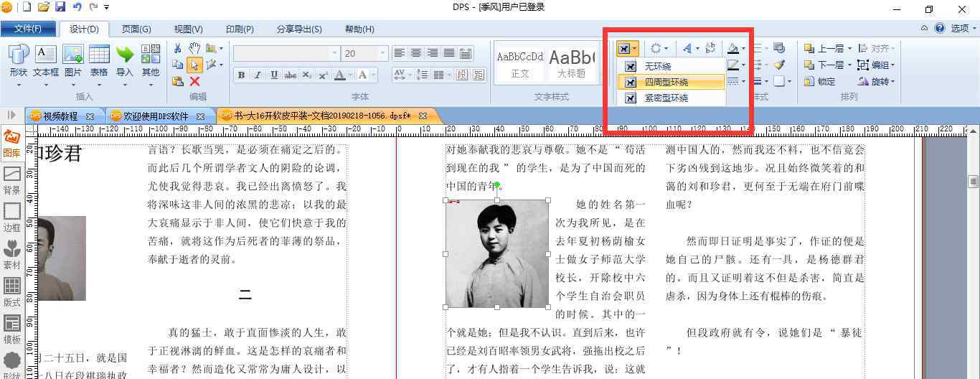Toggle strikethrough formatting
This screenshot has height=379, width=980.
click(x=291, y=75)
